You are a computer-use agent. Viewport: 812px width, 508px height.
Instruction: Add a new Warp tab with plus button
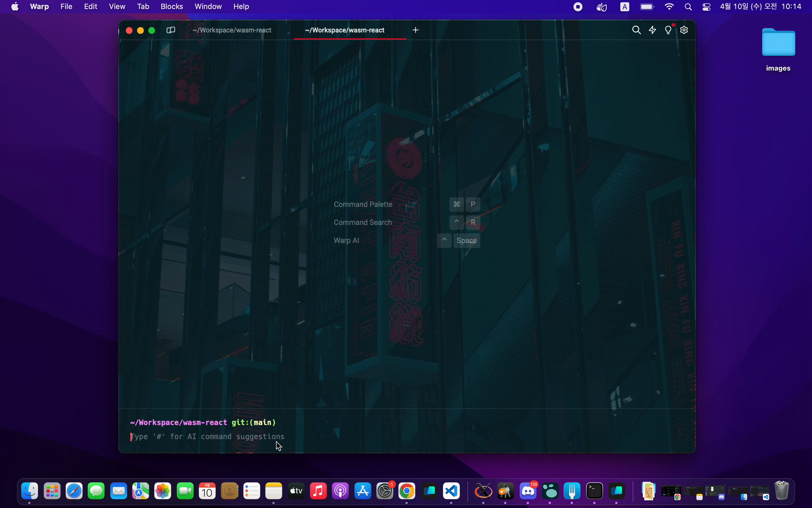415,30
